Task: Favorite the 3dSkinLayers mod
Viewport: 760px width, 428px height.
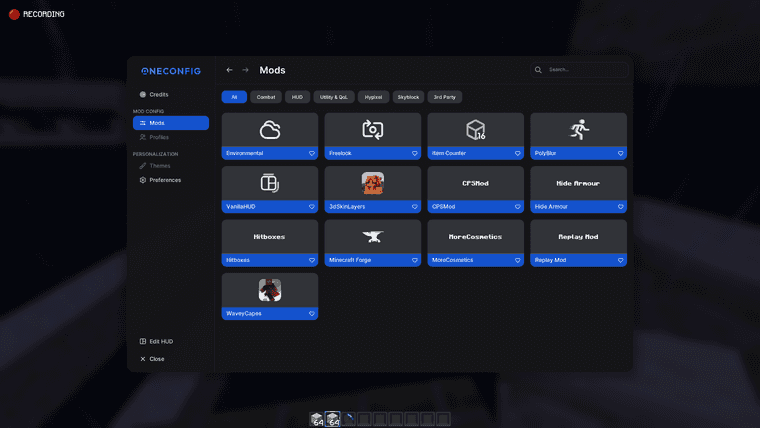Action: (x=414, y=206)
